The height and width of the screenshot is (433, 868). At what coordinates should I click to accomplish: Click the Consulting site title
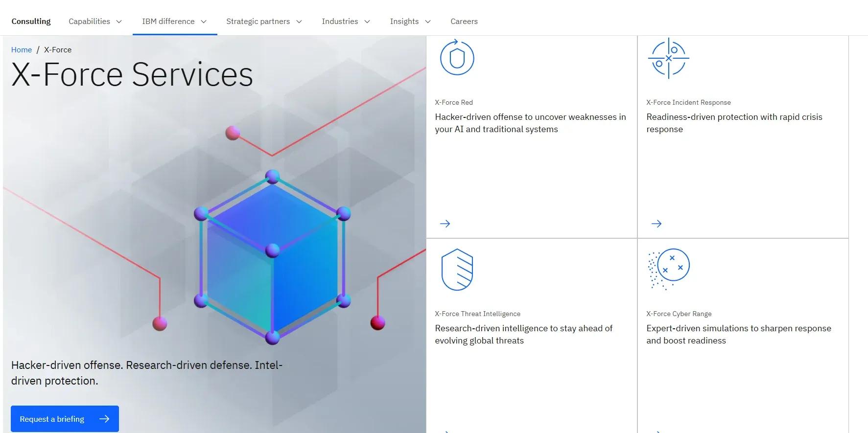[x=31, y=22]
